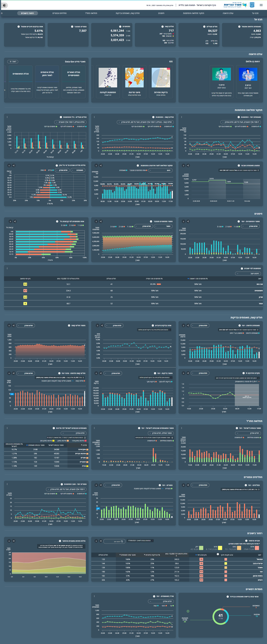Download the מספר חולים קשה chart
The image size is (267, 644).
tap(9, 326)
